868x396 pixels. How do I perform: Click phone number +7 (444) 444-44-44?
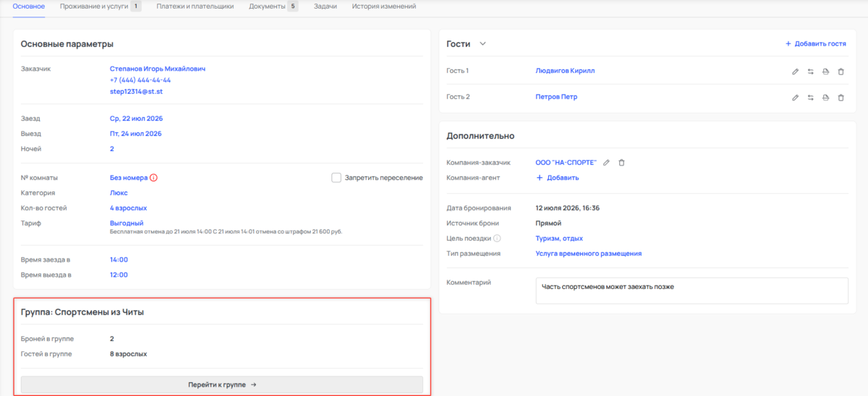140,80
